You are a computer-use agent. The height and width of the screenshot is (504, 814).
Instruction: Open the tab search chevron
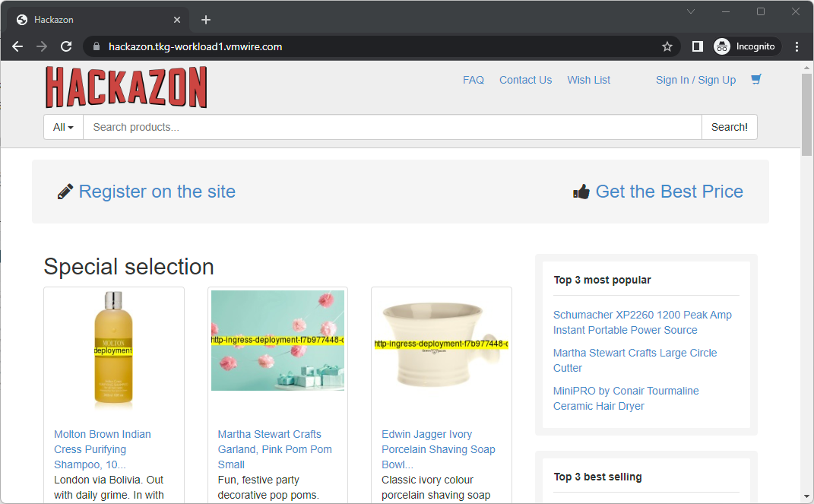pyautogui.click(x=691, y=11)
